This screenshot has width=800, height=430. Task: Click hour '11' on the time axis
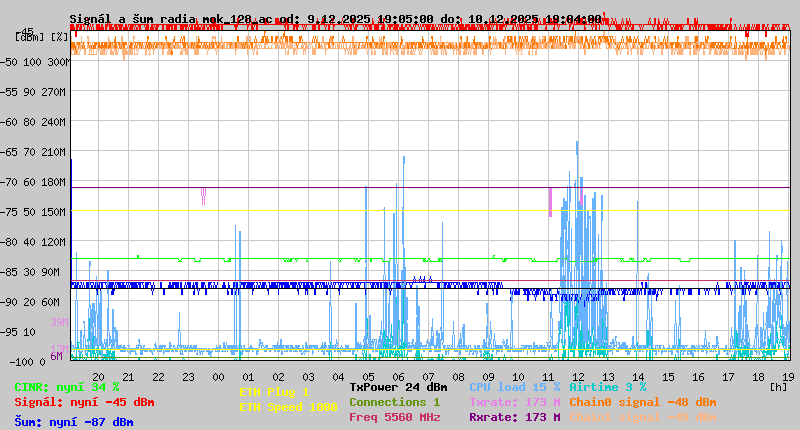pyautogui.click(x=548, y=377)
